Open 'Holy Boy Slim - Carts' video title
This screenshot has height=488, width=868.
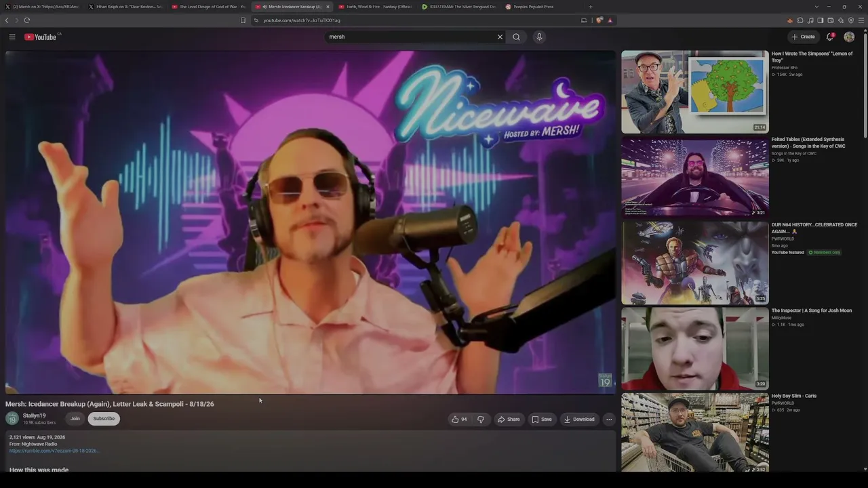pos(794,396)
